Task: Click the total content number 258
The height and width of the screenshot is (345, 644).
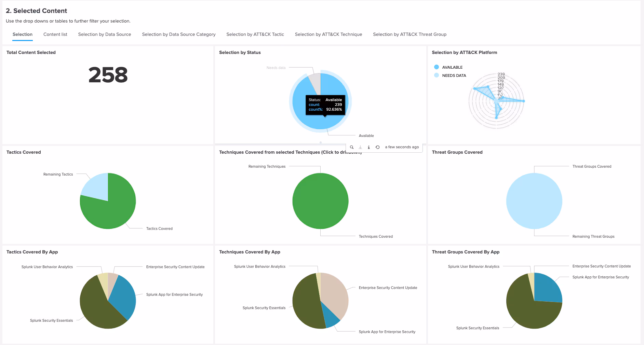Action: [x=108, y=75]
